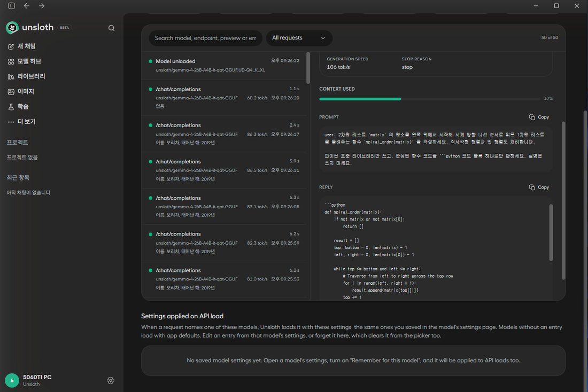Click the Settings applied on API load heading
The width and height of the screenshot is (588, 392).
click(182, 316)
